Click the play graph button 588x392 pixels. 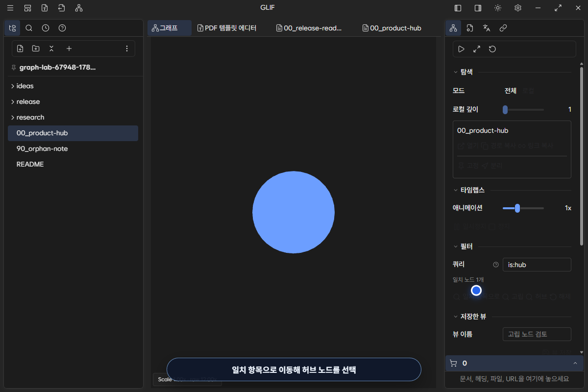[x=461, y=49]
